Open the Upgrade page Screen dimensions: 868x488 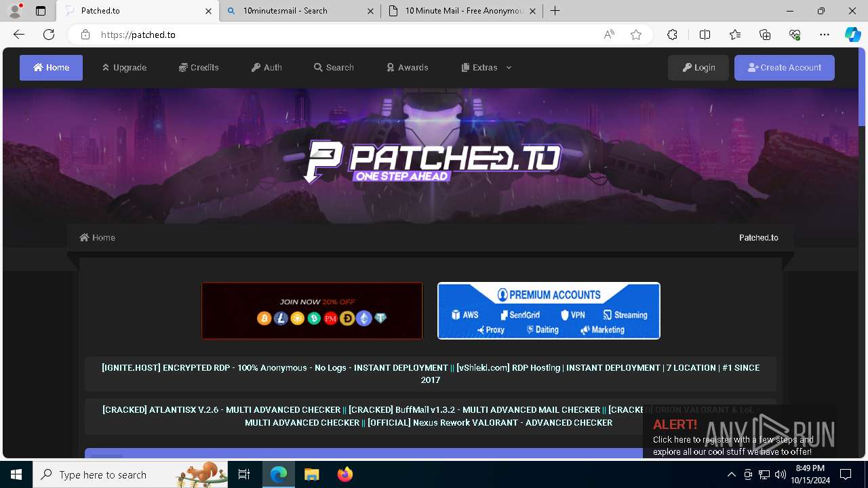(x=124, y=68)
